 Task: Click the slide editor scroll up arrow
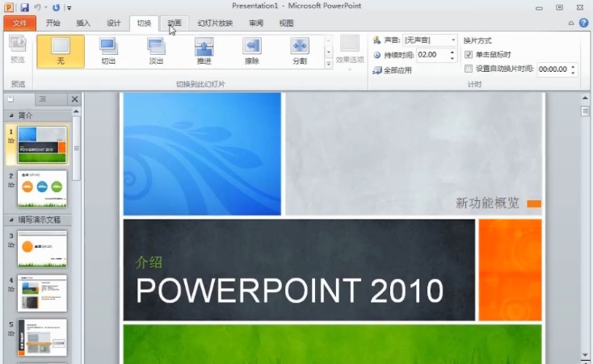click(585, 98)
